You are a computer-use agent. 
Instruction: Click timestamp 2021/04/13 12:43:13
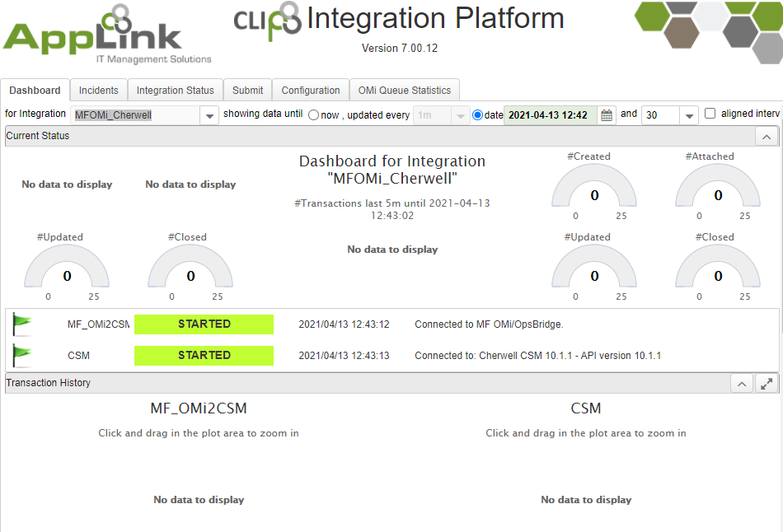[344, 356]
